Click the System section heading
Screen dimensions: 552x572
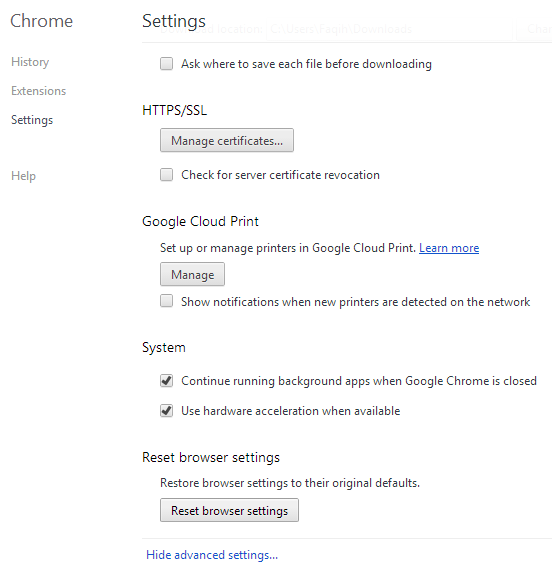164,348
